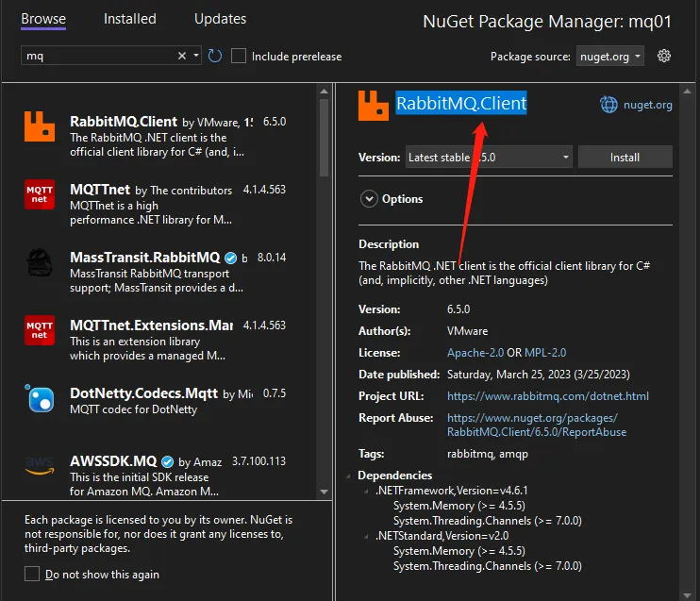Click the highlighted RabbitMQ.Client heading

coord(461,103)
